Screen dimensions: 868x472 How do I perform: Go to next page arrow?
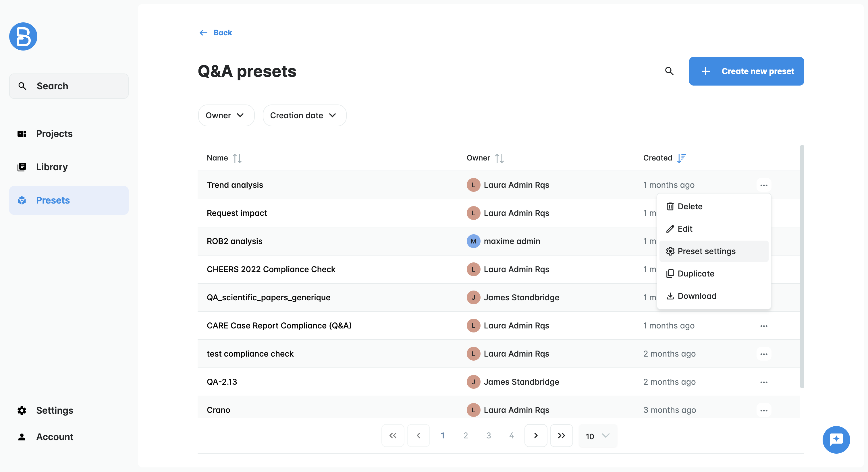click(535, 436)
